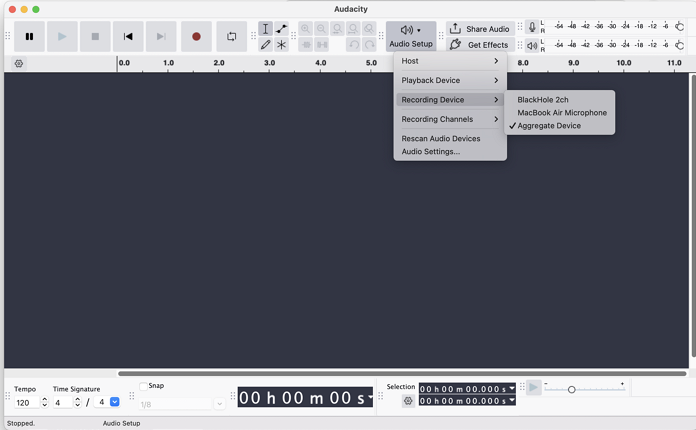Click the record meter microphone icon

click(x=532, y=27)
